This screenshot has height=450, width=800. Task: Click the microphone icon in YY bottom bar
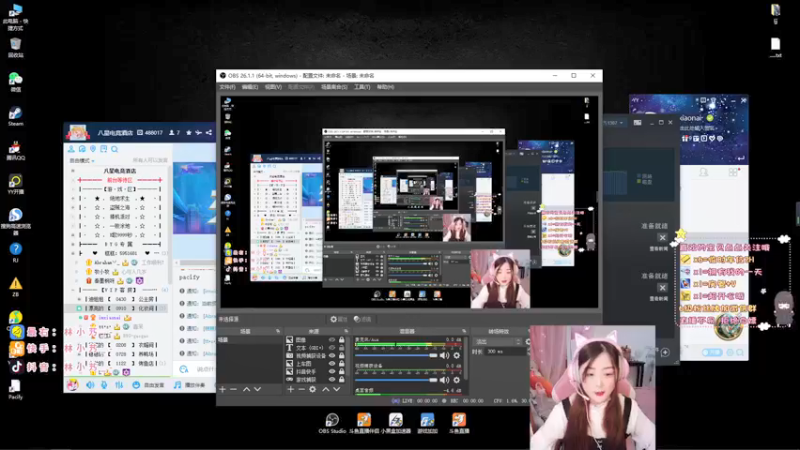[104, 385]
